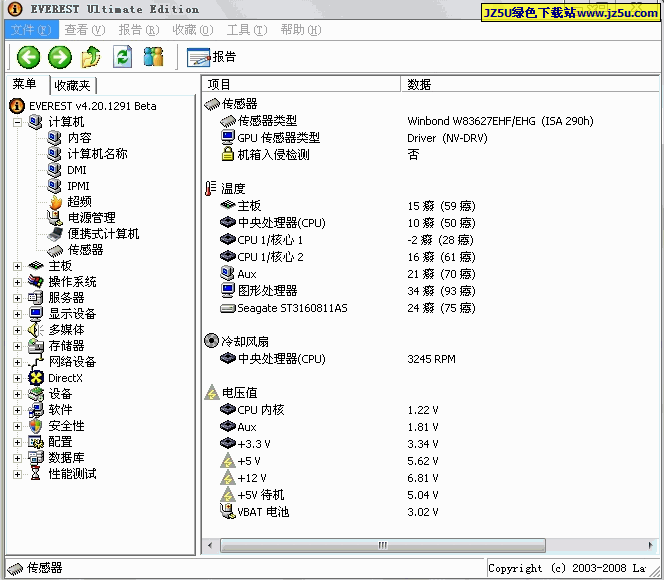Select the 内容 item icon in tree

[54, 138]
